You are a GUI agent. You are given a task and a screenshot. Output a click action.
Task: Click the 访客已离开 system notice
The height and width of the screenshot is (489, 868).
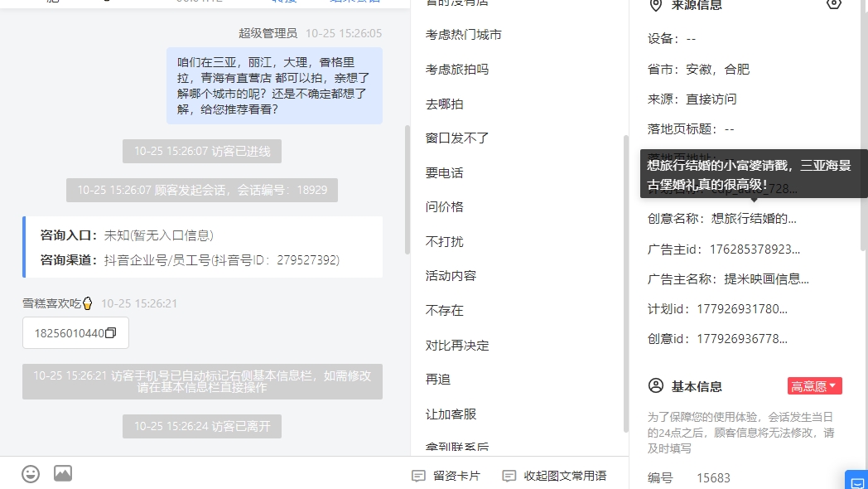click(x=202, y=426)
